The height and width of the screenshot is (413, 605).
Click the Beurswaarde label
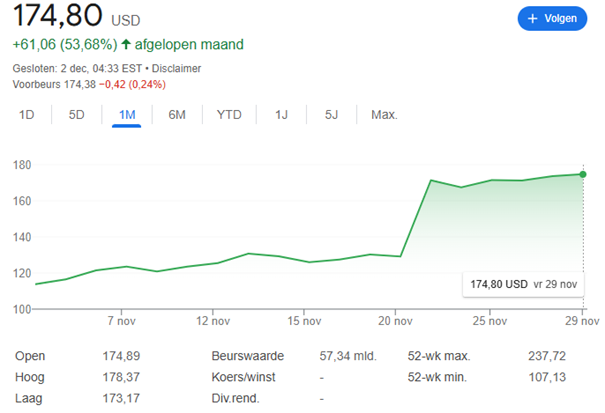click(247, 356)
